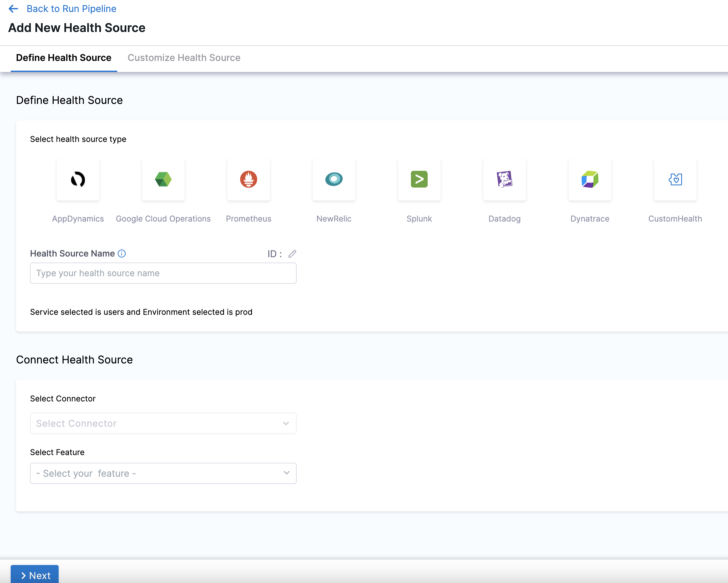Focus the health source name input field
The image size is (728, 583).
pyautogui.click(x=163, y=273)
